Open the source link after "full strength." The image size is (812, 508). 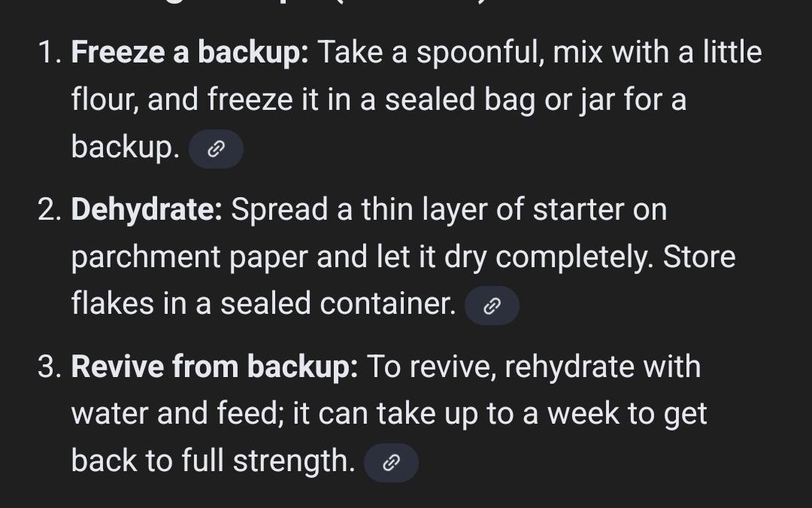pos(391,463)
